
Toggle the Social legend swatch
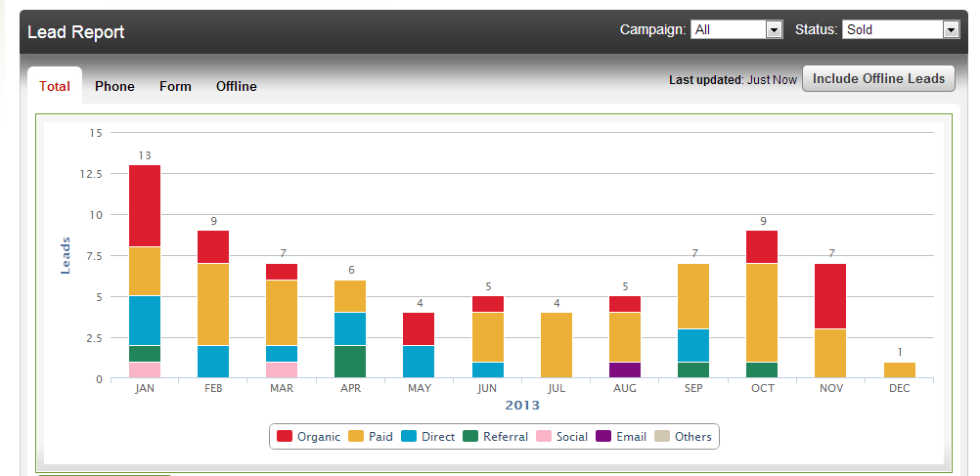543,437
